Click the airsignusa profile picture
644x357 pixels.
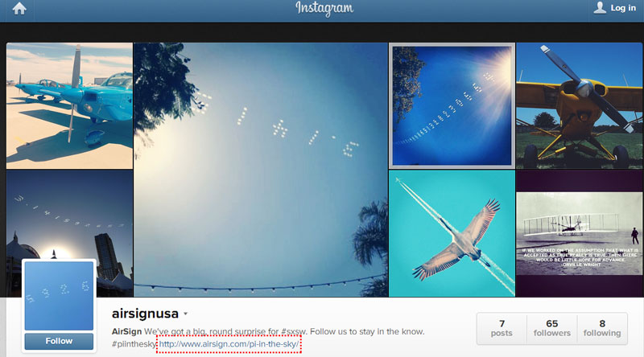(x=59, y=295)
